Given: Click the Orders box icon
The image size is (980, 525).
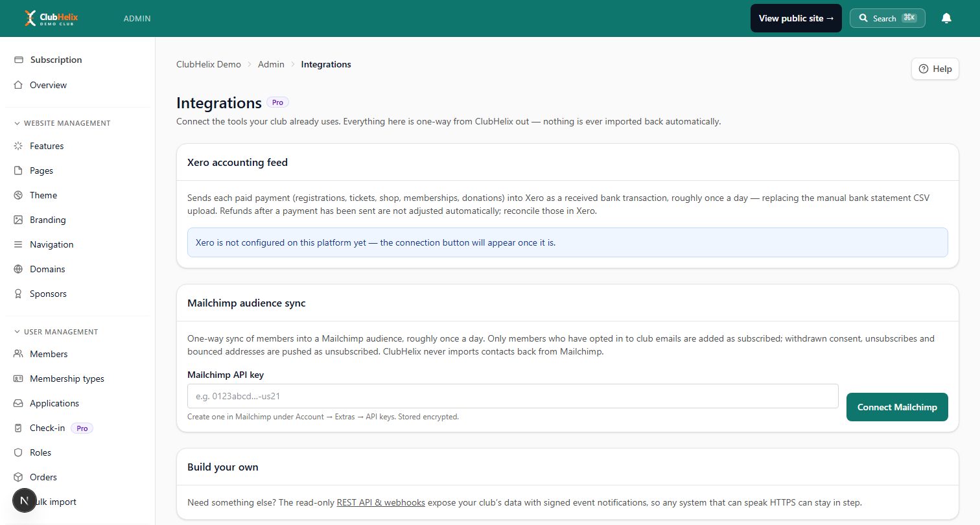Looking at the screenshot, I should point(18,477).
